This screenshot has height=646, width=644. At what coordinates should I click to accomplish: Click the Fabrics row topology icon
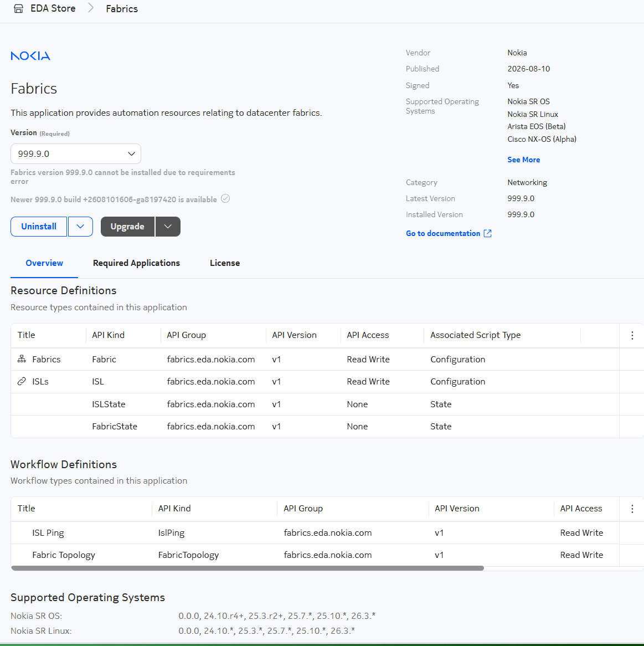pyautogui.click(x=22, y=359)
